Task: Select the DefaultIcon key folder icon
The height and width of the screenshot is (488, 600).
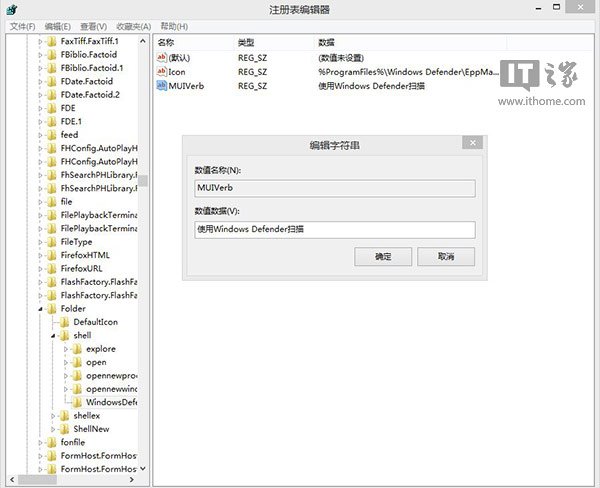Action: click(64, 322)
